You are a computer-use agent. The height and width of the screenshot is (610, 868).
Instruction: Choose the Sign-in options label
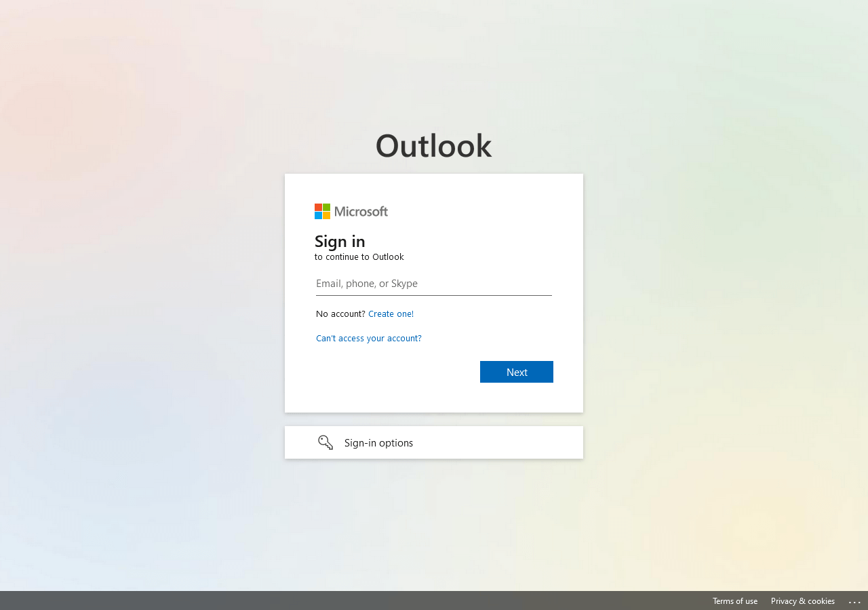pos(378,442)
